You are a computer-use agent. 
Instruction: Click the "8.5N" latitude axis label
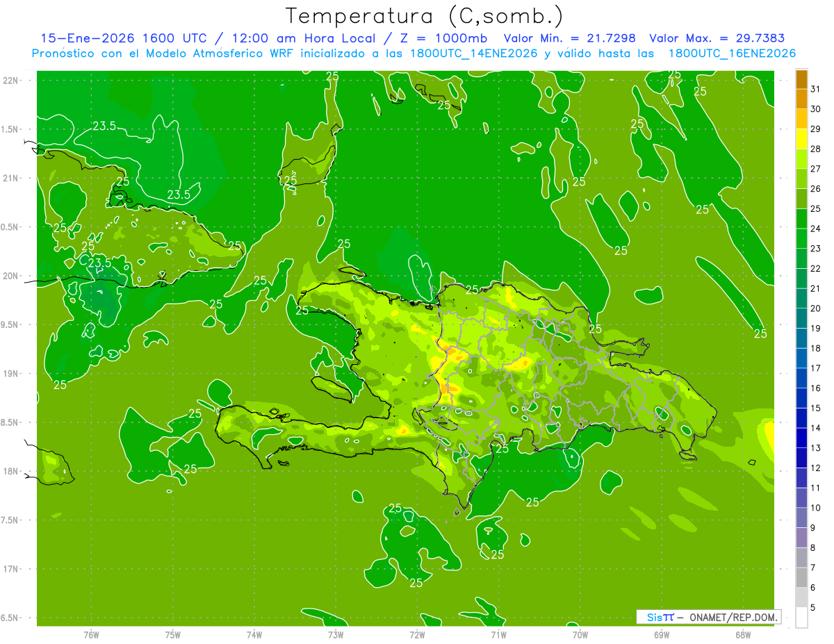pos(10,422)
